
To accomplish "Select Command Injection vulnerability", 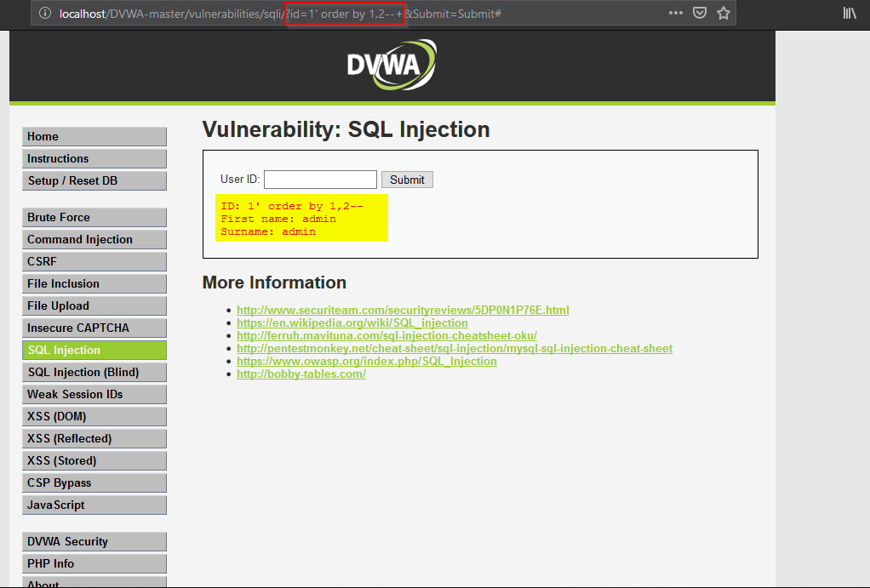I will (94, 240).
